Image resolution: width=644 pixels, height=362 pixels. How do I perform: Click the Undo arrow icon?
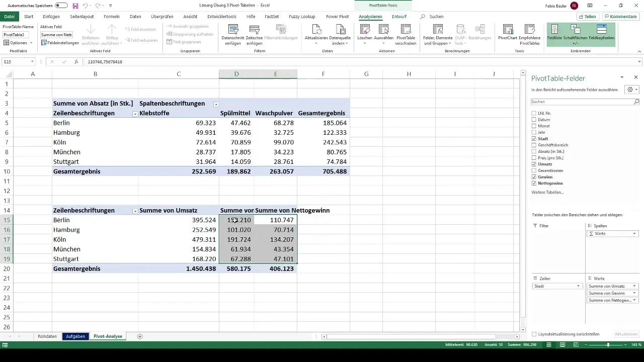coord(86,6)
